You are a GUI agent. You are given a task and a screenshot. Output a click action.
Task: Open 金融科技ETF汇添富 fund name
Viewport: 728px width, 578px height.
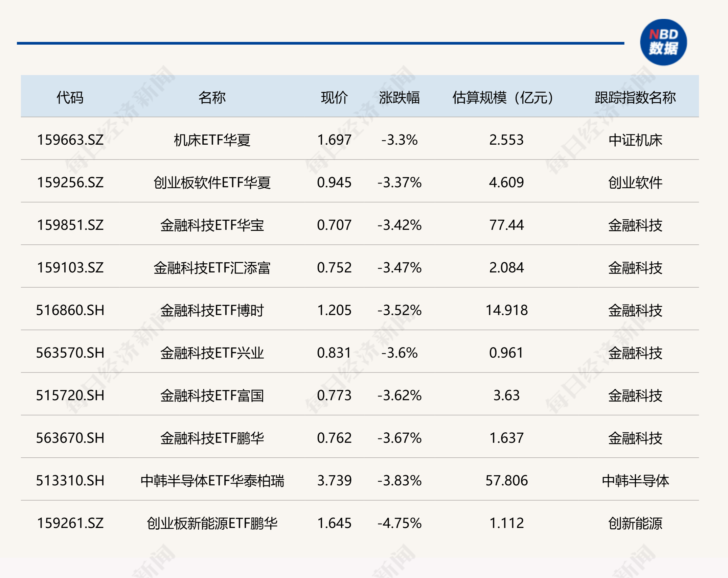point(212,268)
